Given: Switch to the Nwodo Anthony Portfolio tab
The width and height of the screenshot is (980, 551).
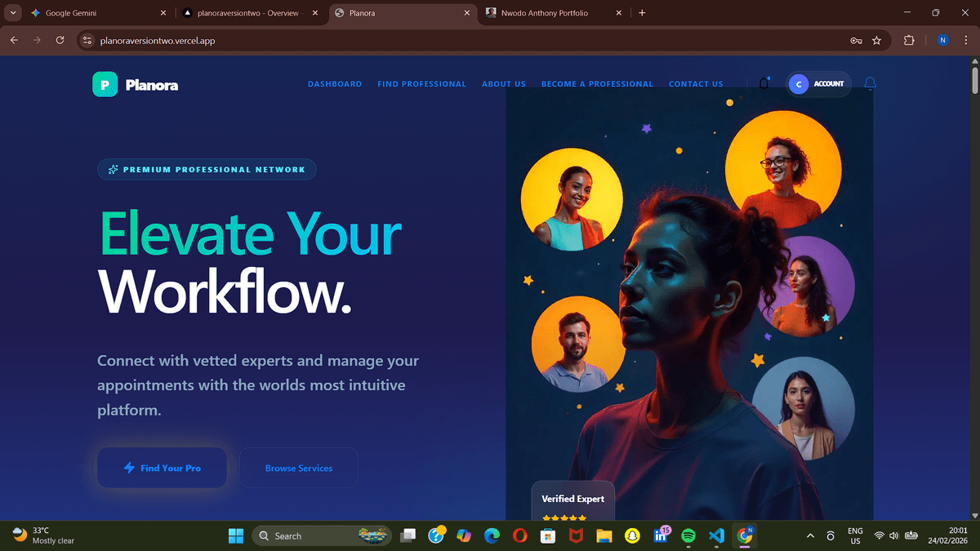Looking at the screenshot, I should (546, 13).
